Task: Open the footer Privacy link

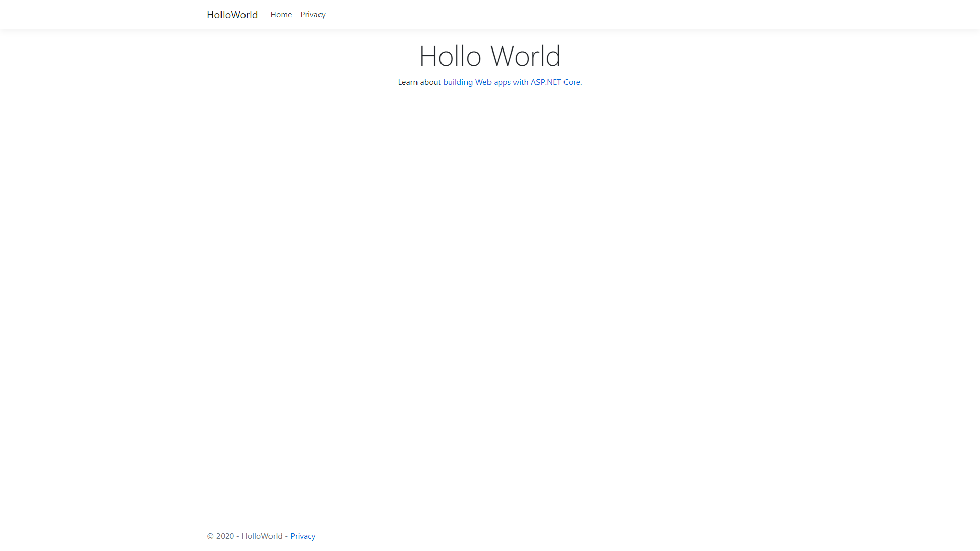Action: click(303, 536)
